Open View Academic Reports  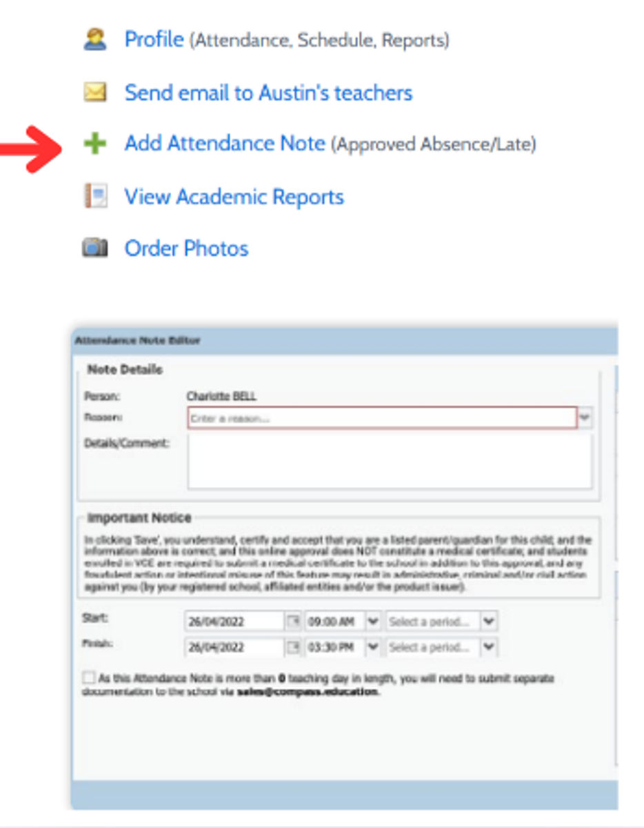234,197
